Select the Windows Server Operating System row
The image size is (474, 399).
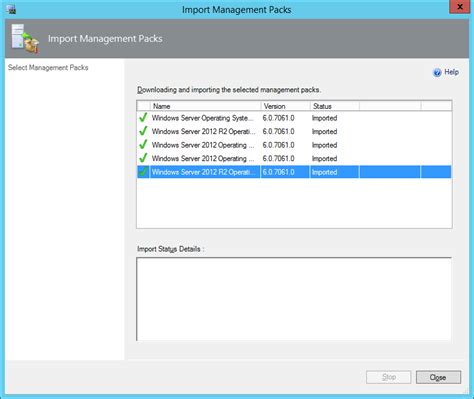pyautogui.click(x=294, y=118)
